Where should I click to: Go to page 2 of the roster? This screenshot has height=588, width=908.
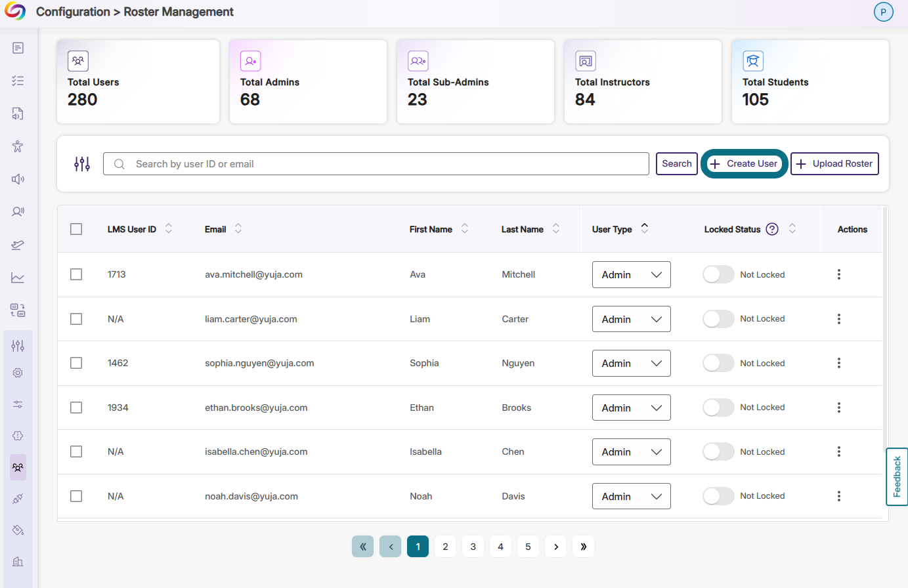click(445, 547)
